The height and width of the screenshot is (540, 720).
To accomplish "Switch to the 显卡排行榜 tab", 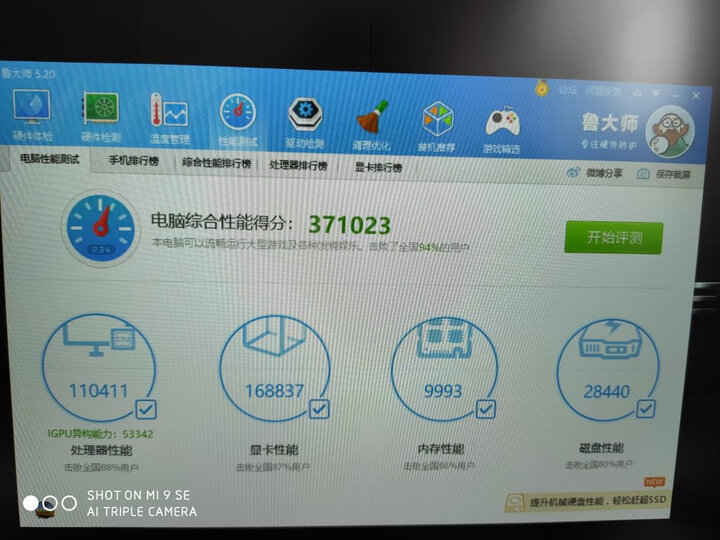I will click(x=378, y=168).
